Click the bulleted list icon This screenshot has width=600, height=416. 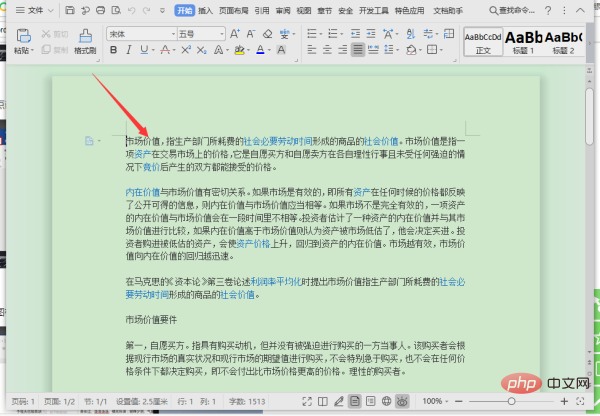pyautogui.click(x=311, y=33)
